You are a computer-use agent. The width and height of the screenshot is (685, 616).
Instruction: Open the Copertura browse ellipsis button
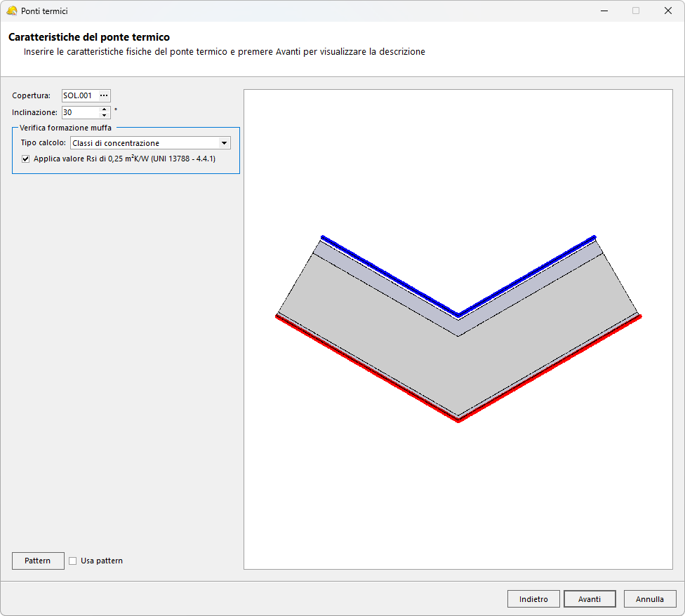(x=104, y=95)
